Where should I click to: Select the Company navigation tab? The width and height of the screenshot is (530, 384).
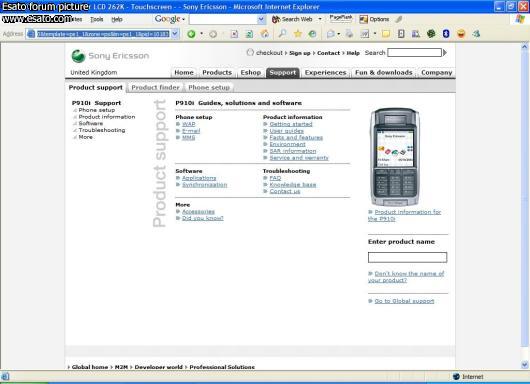click(436, 72)
